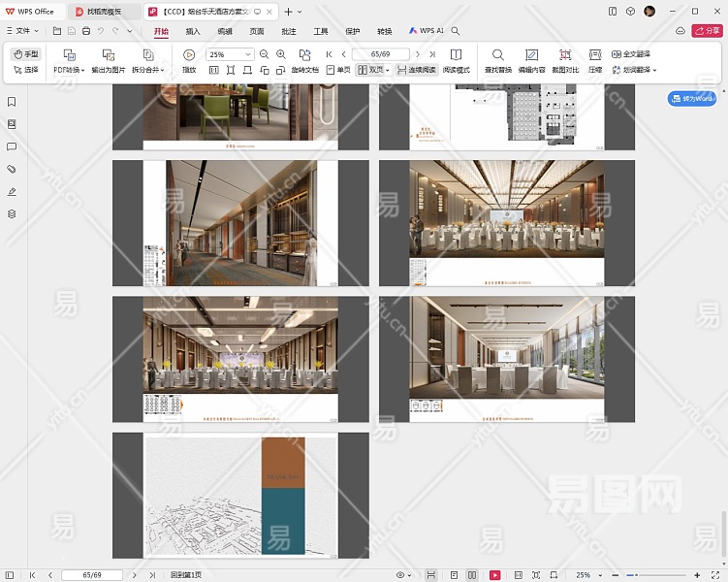Click the 编辑内容 edit content icon

pyautogui.click(x=531, y=55)
